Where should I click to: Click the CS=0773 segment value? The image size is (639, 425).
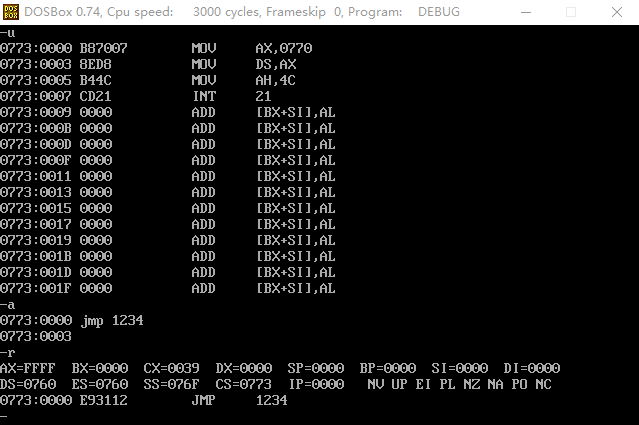tap(244, 384)
